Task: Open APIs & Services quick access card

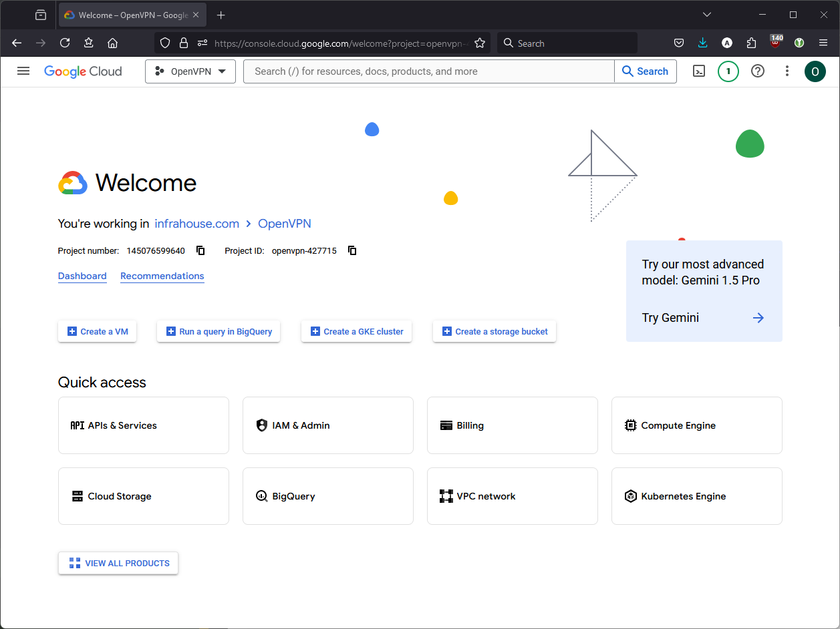Action: tap(144, 425)
